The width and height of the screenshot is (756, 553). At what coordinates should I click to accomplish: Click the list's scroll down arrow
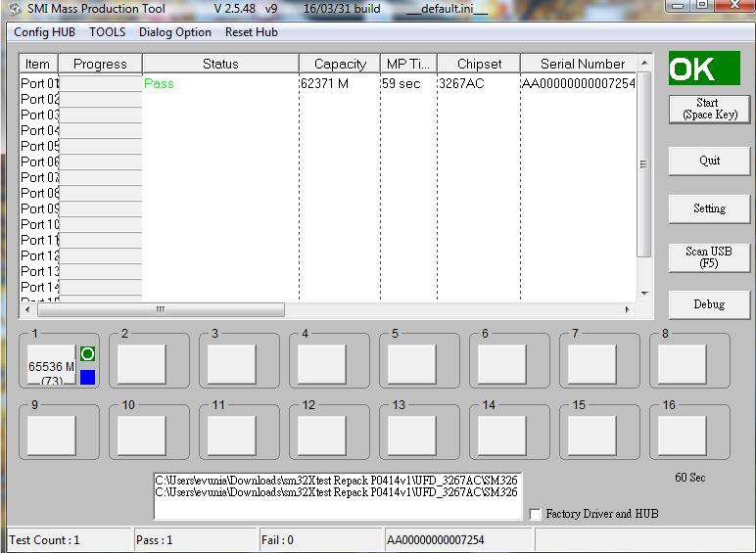pyautogui.click(x=644, y=293)
